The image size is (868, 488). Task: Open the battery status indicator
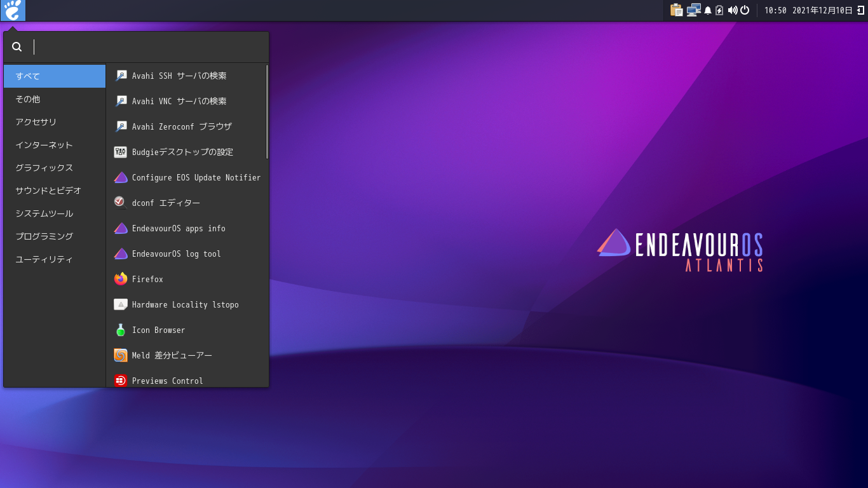719,10
